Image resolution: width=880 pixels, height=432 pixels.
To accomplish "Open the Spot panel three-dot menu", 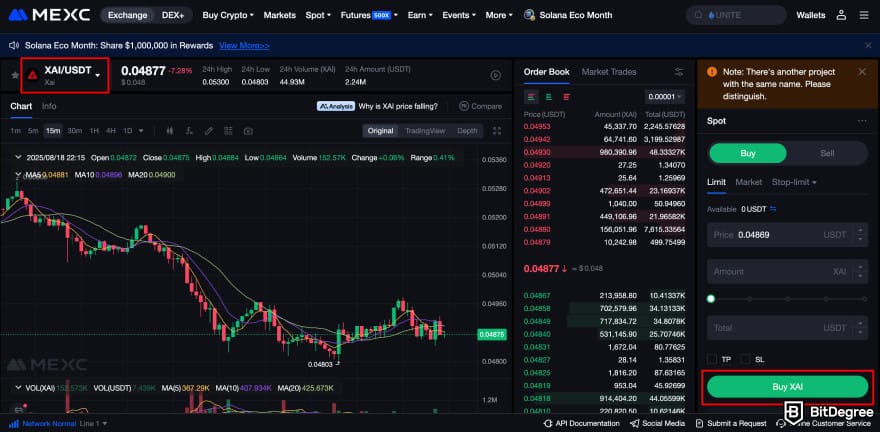I will point(862,121).
